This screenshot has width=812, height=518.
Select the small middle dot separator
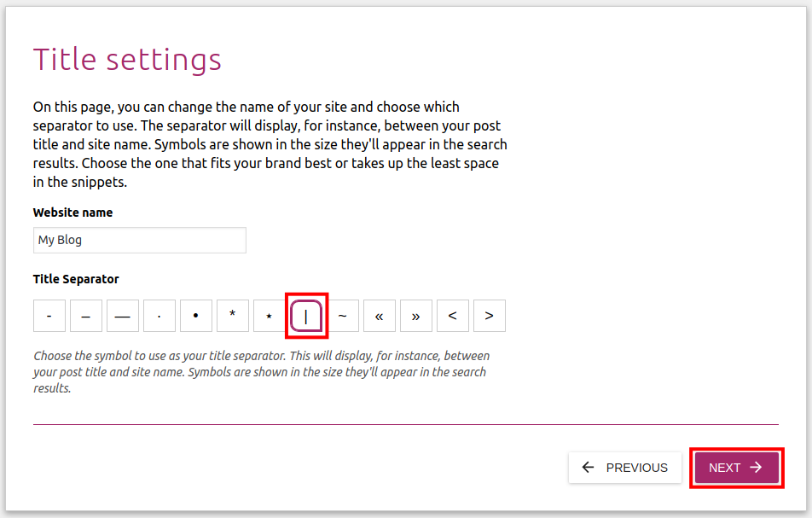click(x=159, y=316)
